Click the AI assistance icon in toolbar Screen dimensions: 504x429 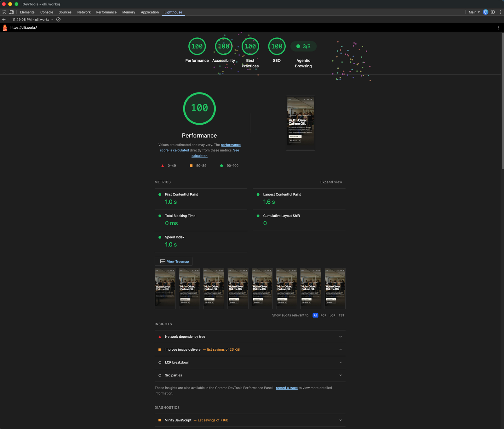tap(485, 12)
